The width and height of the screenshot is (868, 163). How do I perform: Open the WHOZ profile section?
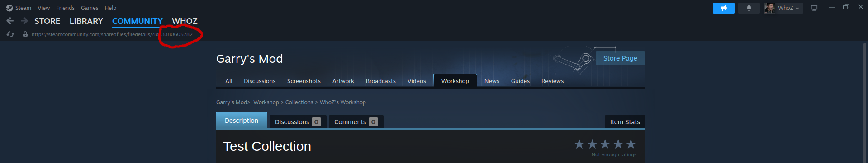point(185,21)
